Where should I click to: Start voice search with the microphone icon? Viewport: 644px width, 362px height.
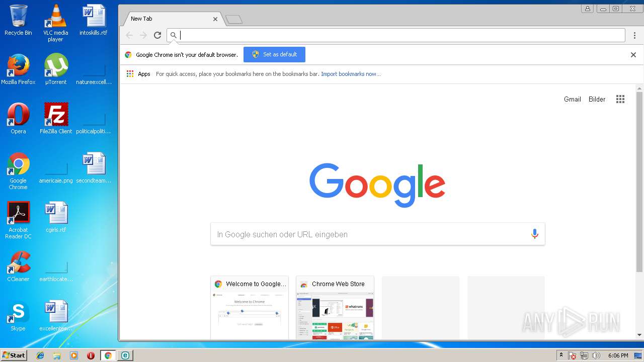534,234
